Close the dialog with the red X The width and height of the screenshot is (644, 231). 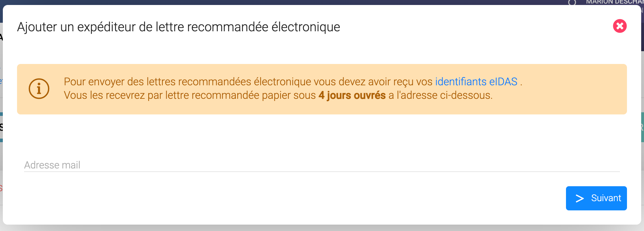[620, 26]
